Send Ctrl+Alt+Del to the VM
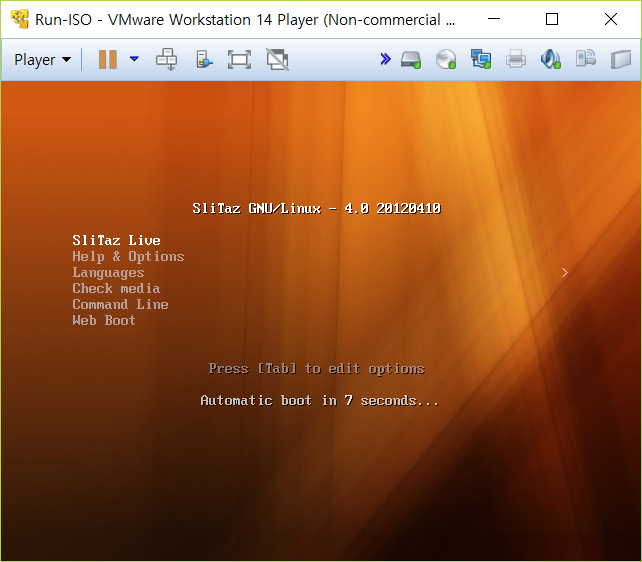Viewport: 642px width, 562px height. click(x=167, y=60)
